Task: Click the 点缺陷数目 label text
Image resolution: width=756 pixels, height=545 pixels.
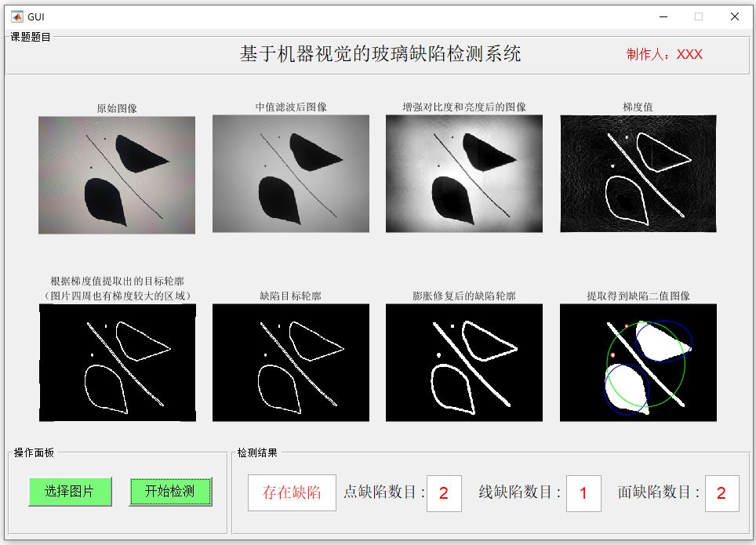Action: (x=384, y=492)
